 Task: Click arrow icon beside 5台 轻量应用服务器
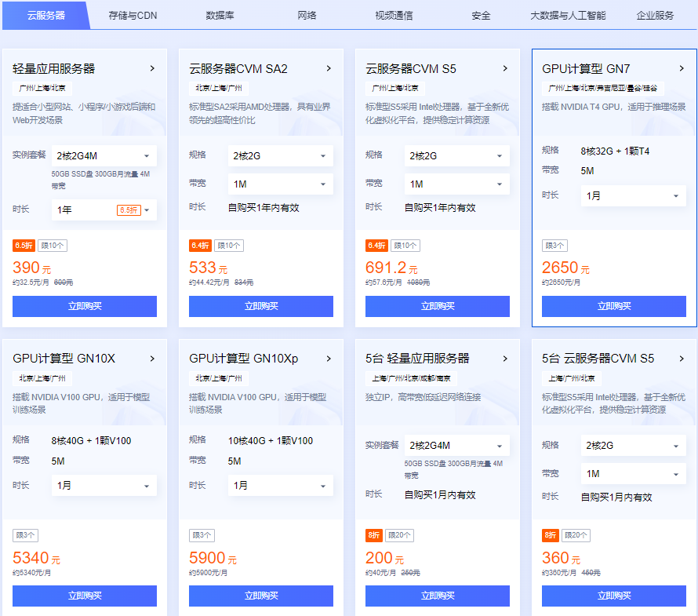(505, 359)
